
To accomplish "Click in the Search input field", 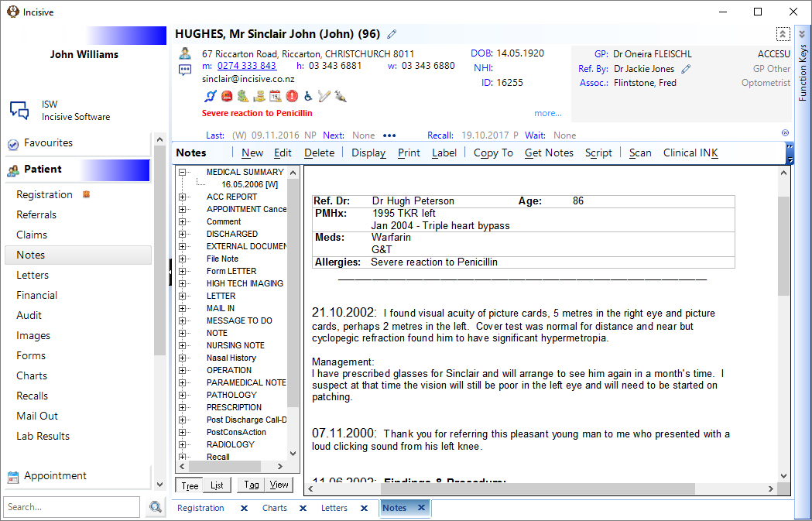I will point(72,507).
